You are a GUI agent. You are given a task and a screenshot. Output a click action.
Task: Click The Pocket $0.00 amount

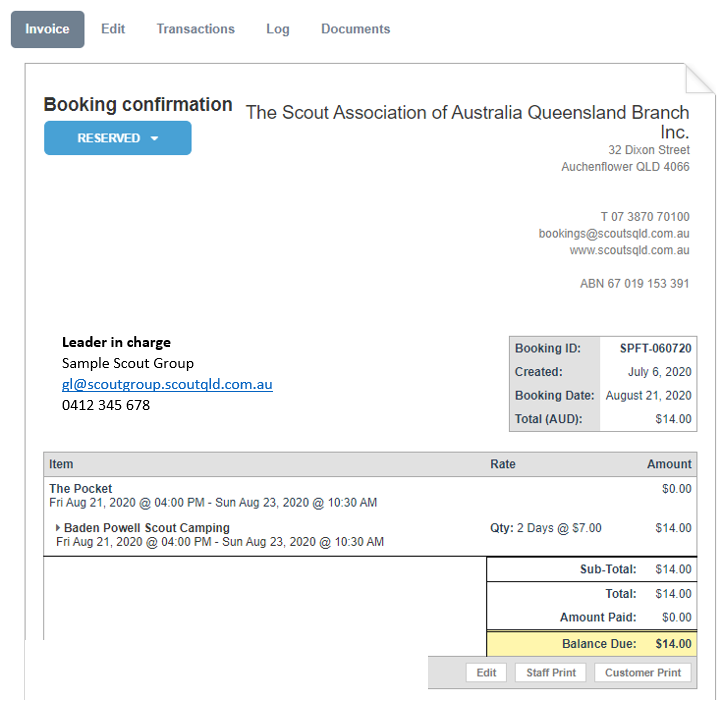pyautogui.click(x=676, y=488)
